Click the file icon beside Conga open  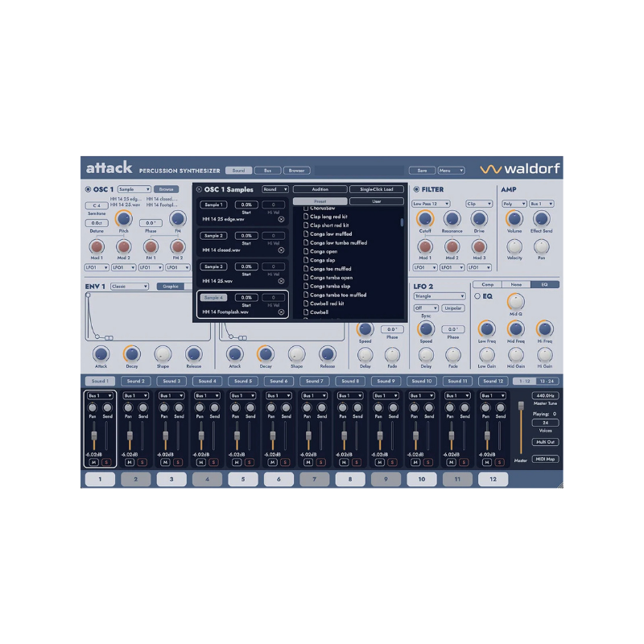[x=305, y=251]
